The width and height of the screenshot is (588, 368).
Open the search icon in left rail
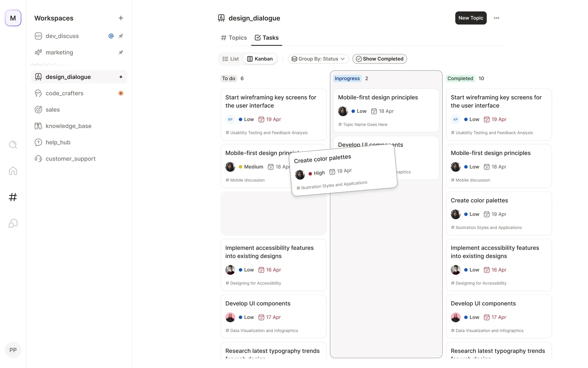coord(13,145)
